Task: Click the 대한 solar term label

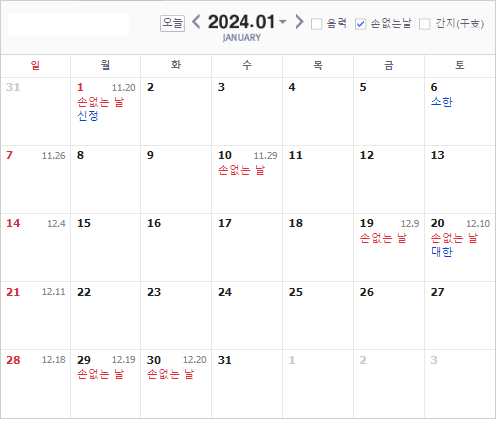Action: click(442, 252)
